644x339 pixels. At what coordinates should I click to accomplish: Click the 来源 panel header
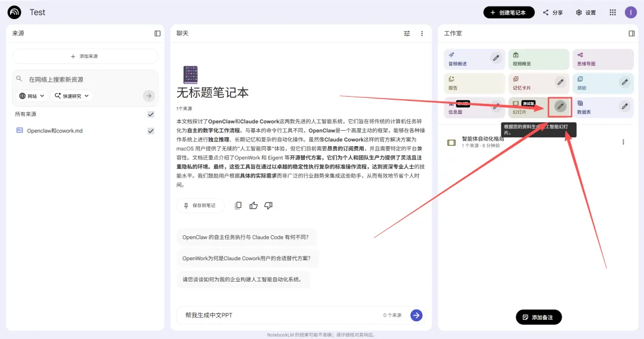pos(18,33)
